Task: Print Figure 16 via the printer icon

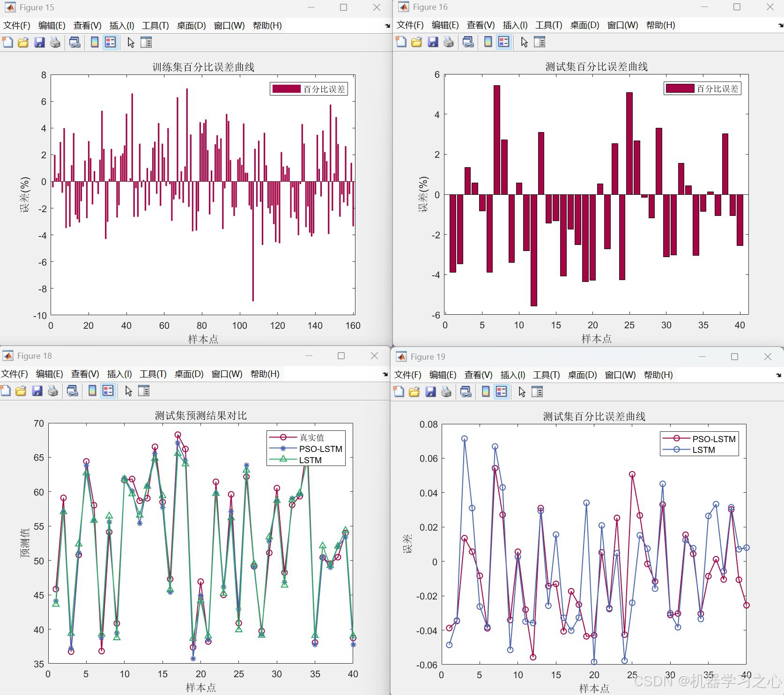Action: 449,42
